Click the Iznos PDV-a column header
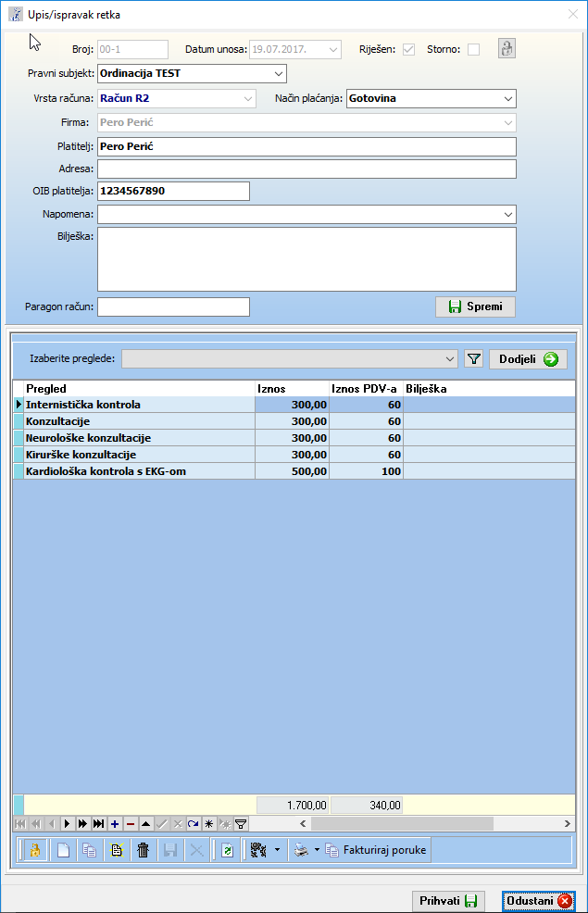This screenshot has height=913, width=588. click(x=366, y=388)
